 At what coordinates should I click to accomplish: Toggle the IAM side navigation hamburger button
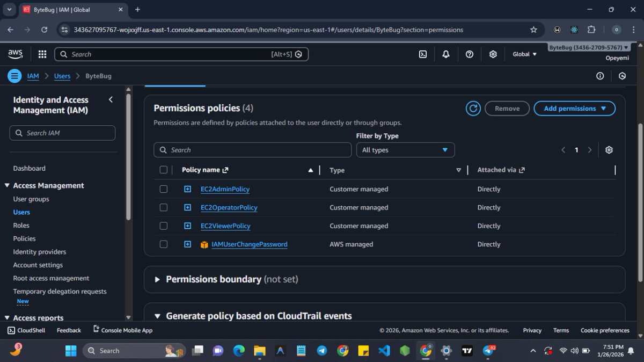click(14, 76)
